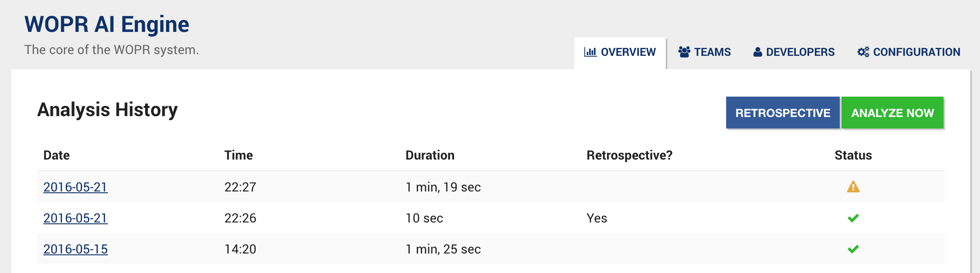Start analysis with the Analyze Now button
980x273 pixels.
click(892, 113)
